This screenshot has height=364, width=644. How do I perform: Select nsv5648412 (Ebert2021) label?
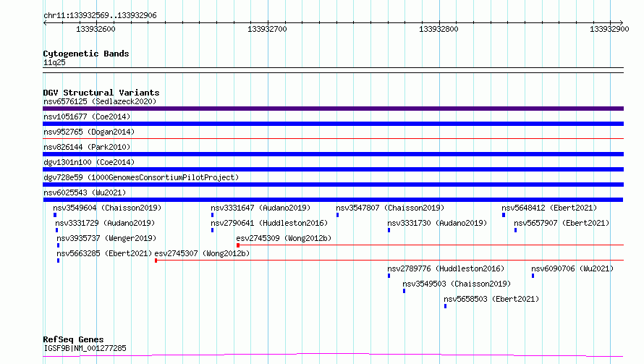[549, 208]
